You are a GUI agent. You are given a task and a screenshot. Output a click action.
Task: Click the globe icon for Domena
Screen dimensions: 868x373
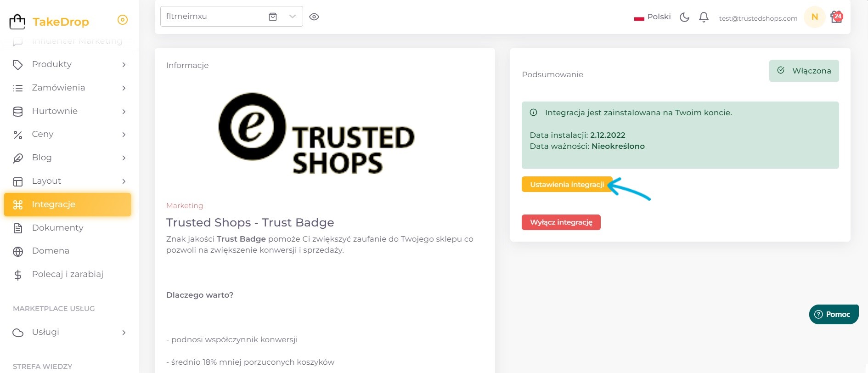[x=18, y=251]
